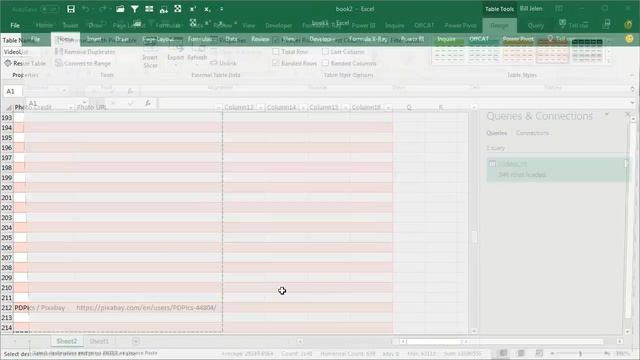Switch to Page Break Preview in status bar
The height and width of the screenshot is (360, 640).
[x=539, y=353]
